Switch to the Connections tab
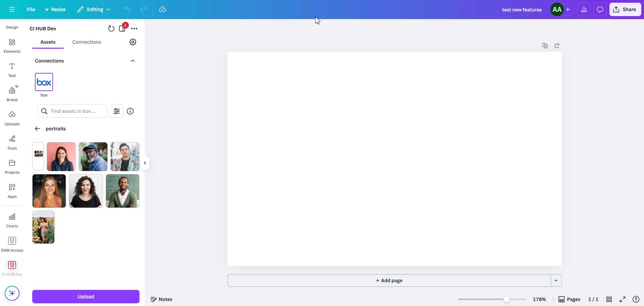The height and width of the screenshot is (306, 644). [x=87, y=42]
